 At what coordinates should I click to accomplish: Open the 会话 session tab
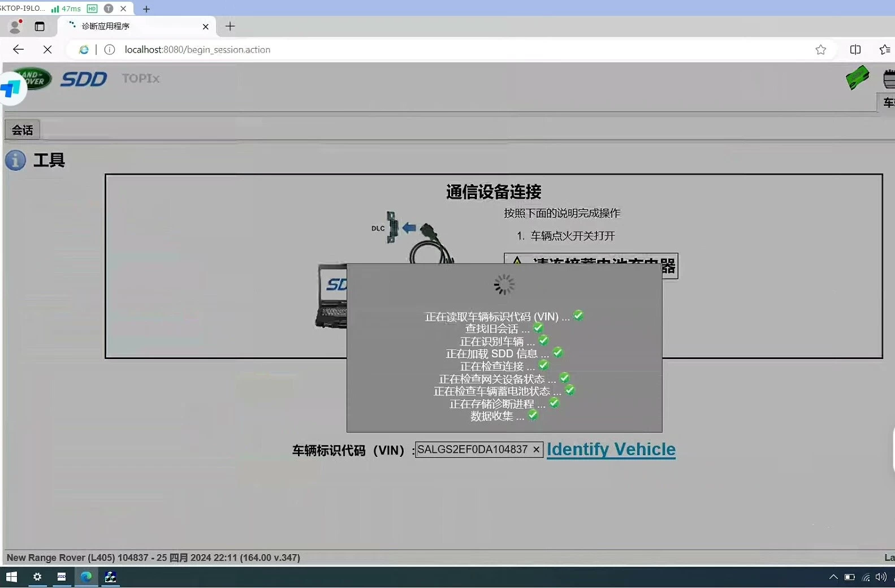click(23, 130)
